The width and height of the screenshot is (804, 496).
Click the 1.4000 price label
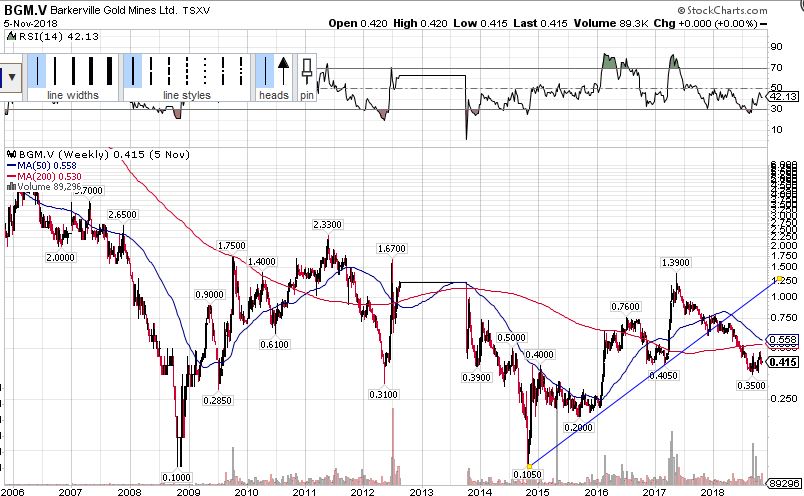coord(262,262)
